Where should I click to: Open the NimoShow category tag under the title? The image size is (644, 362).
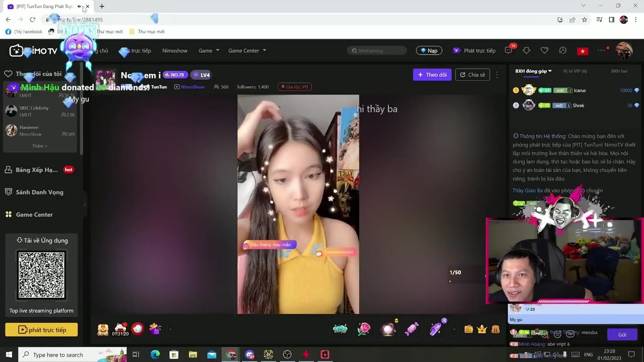189,87
